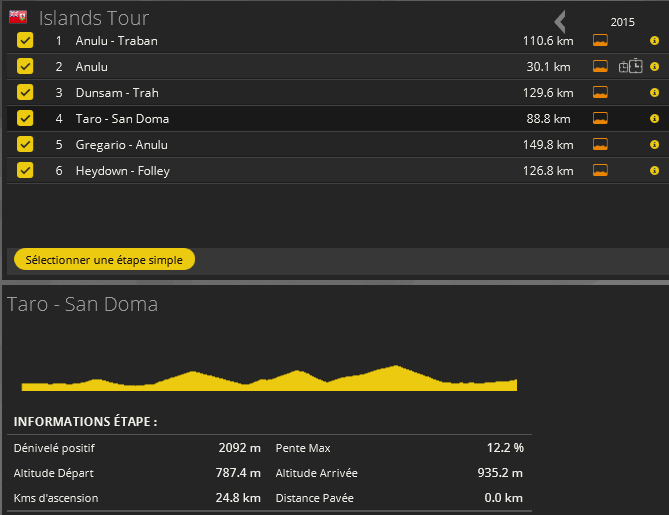Select the Heydown - Folley stage name
Image resolution: width=669 pixels, height=515 pixels.
[x=122, y=171]
